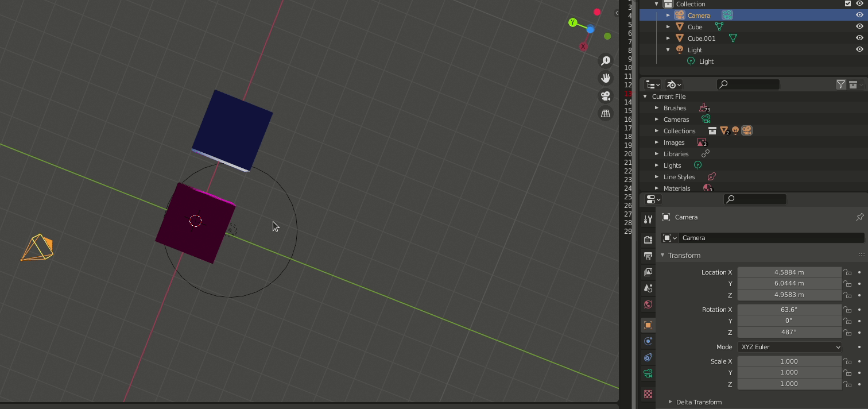
Task: Toggle the Scale Y lock
Action: pyautogui.click(x=847, y=372)
